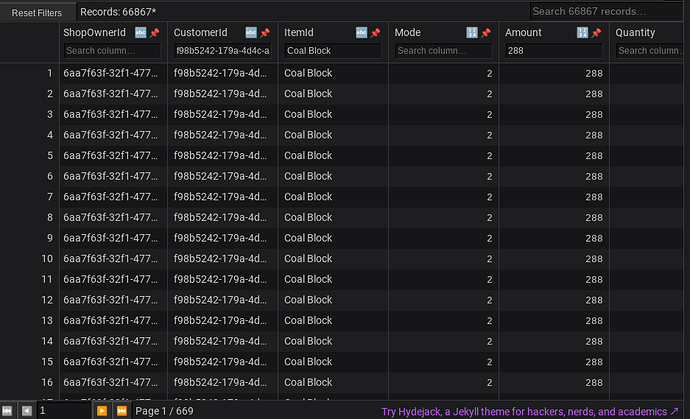The height and width of the screenshot is (419, 690).
Task: Toggle ShopOwnerId column text type icon
Action: click(140, 32)
